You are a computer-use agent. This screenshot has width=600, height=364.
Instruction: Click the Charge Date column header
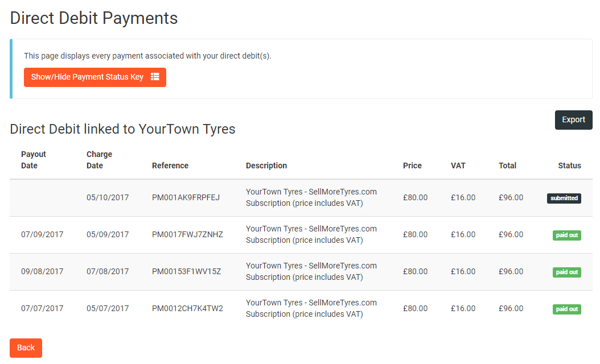99,160
